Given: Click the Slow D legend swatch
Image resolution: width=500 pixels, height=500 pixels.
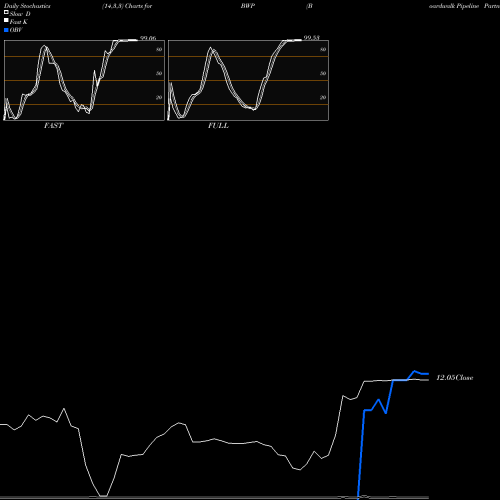Looking at the screenshot, I should [6, 13].
